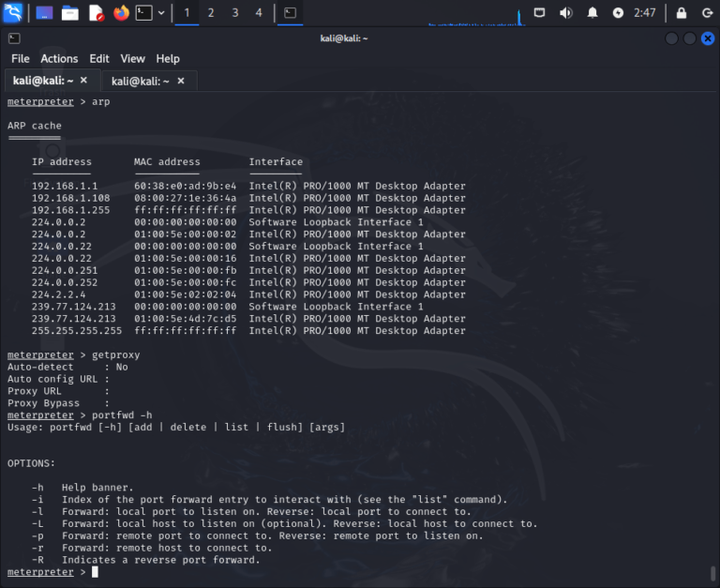Screen dimensions: 720x588
Task: Close the first kali@kali tab
Action: pyautogui.click(x=83, y=81)
